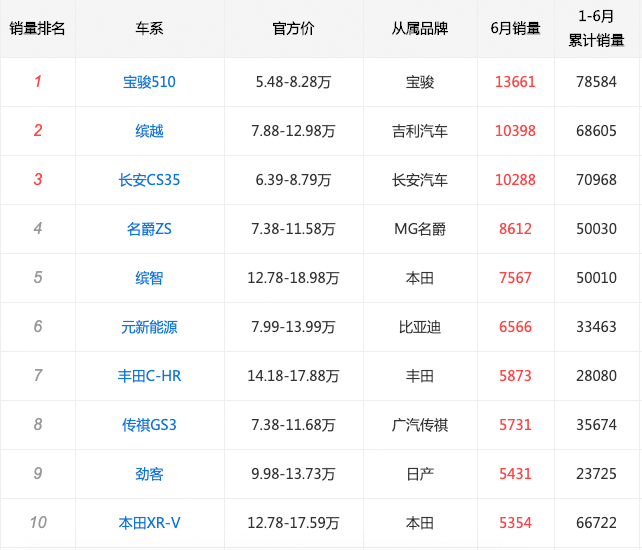642x550 pixels.
Task: Select June sales value 5873
Action: 515,376
